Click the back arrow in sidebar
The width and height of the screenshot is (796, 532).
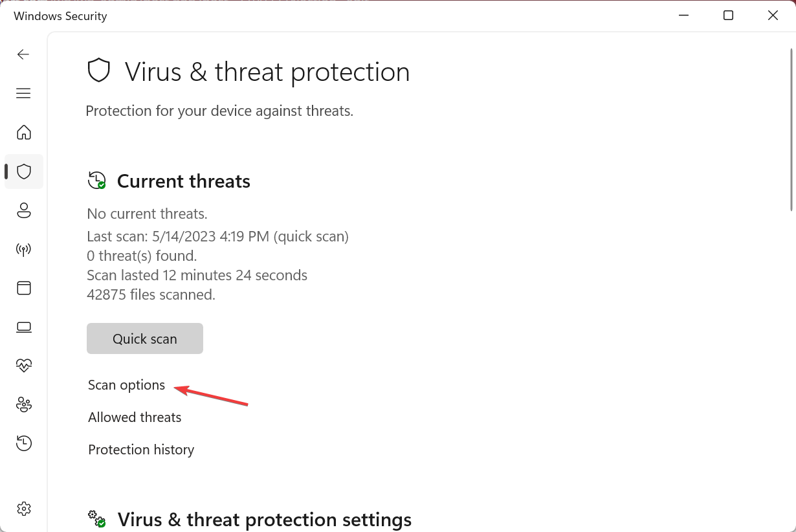click(23, 54)
